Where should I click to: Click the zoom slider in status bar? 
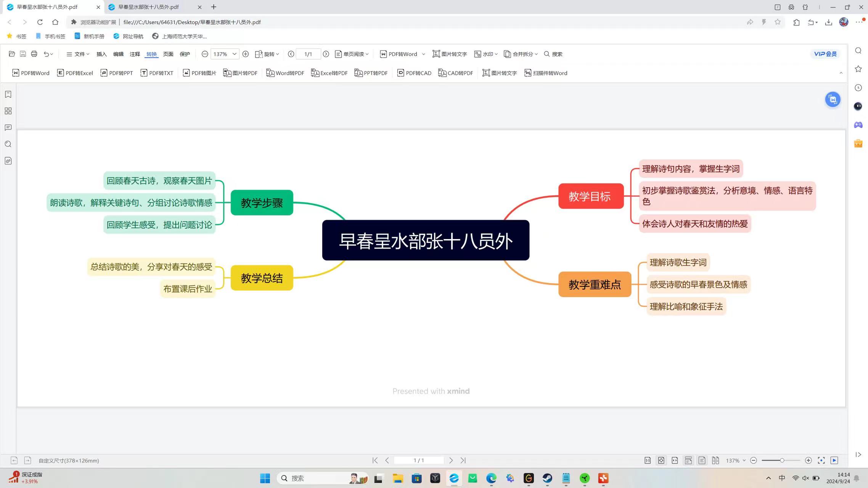pyautogui.click(x=781, y=460)
